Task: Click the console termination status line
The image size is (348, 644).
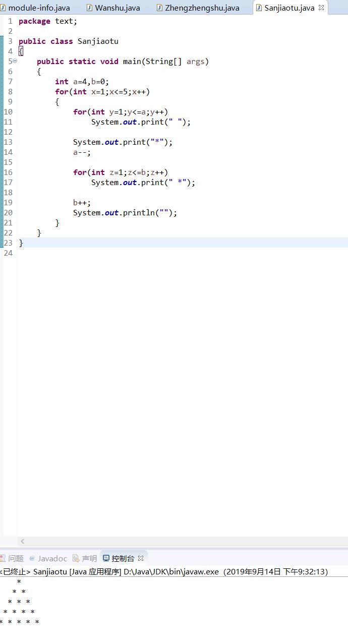Action: (164, 572)
